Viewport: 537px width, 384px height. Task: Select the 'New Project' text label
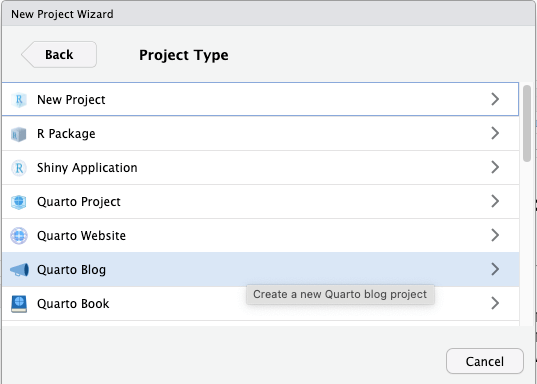(71, 100)
